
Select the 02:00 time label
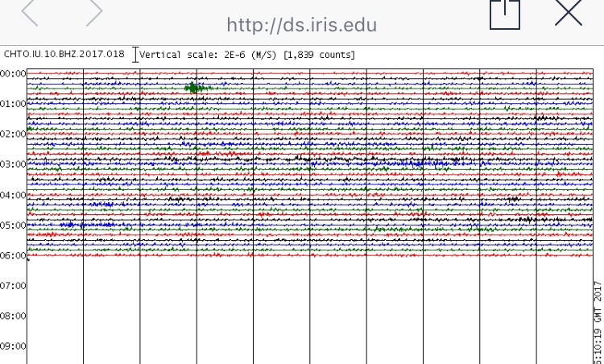pyautogui.click(x=13, y=134)
